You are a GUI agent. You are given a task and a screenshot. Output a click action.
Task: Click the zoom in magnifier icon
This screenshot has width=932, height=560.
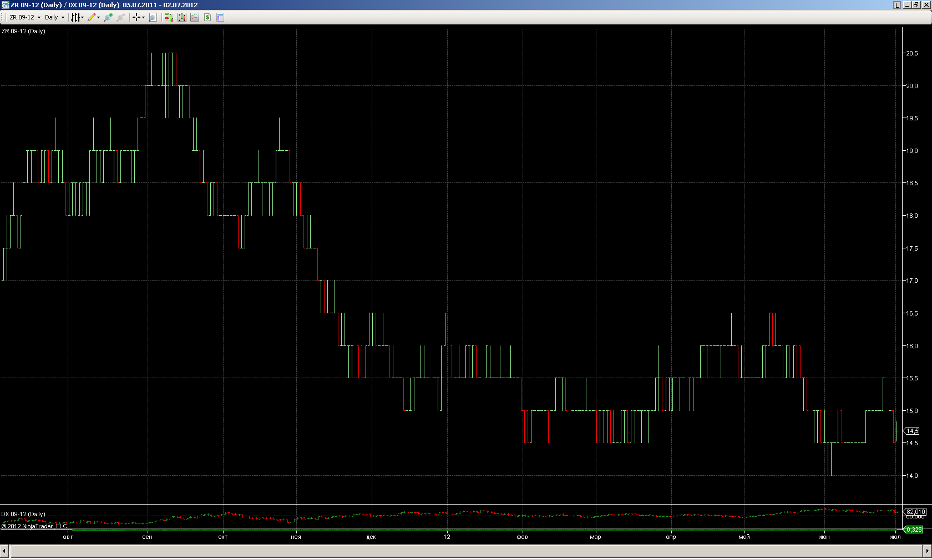point(108,17)
